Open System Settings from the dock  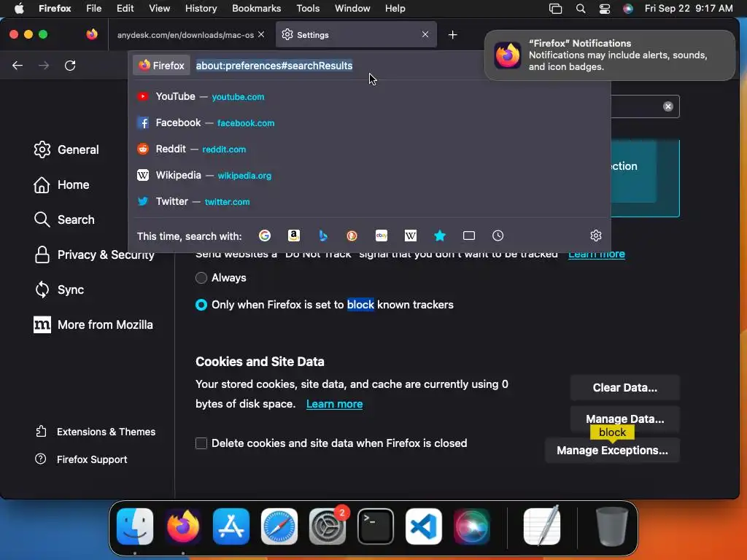(x=328, y=526)
